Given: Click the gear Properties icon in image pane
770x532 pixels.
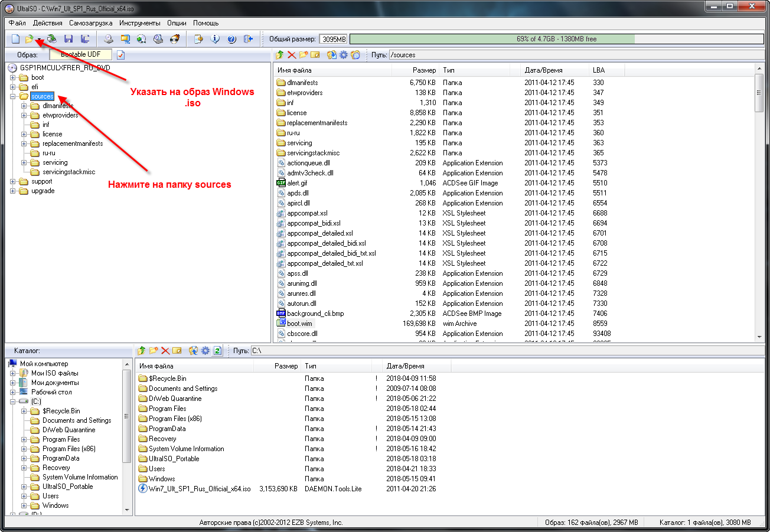Looking at the screenshot, I should coord(344,55).
